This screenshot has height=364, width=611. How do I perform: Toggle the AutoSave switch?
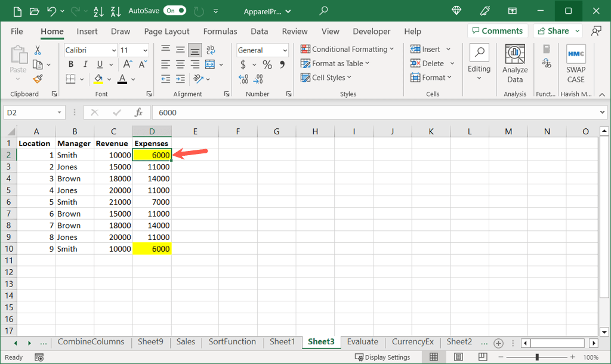pyautogui.click(x=175, y=11)
